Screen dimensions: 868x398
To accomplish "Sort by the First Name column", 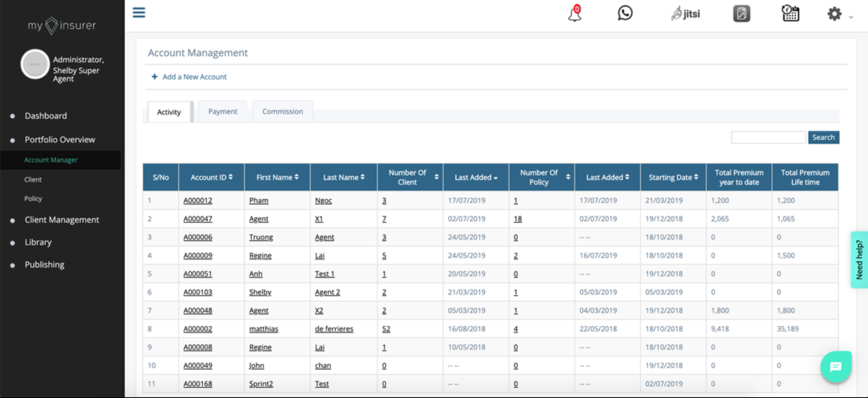I will coord(277,177).
